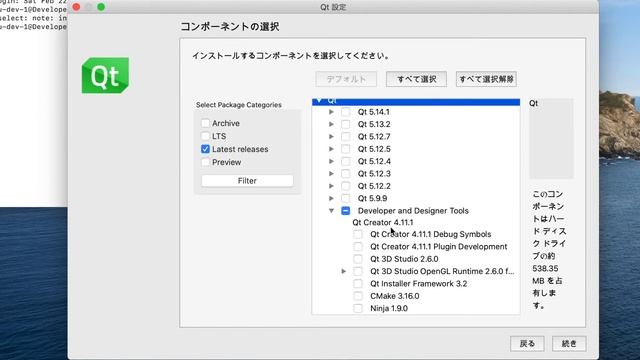Viewport: 640px width, 360px height.
Task: Select the Qt 3D Studio 2.6.0 label
Action: click(404, 259)
